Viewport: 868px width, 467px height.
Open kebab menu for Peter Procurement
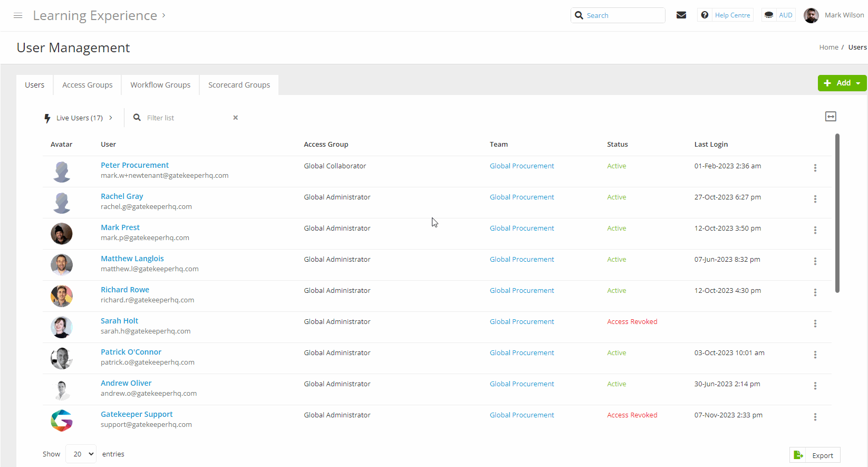coord(815,168)
